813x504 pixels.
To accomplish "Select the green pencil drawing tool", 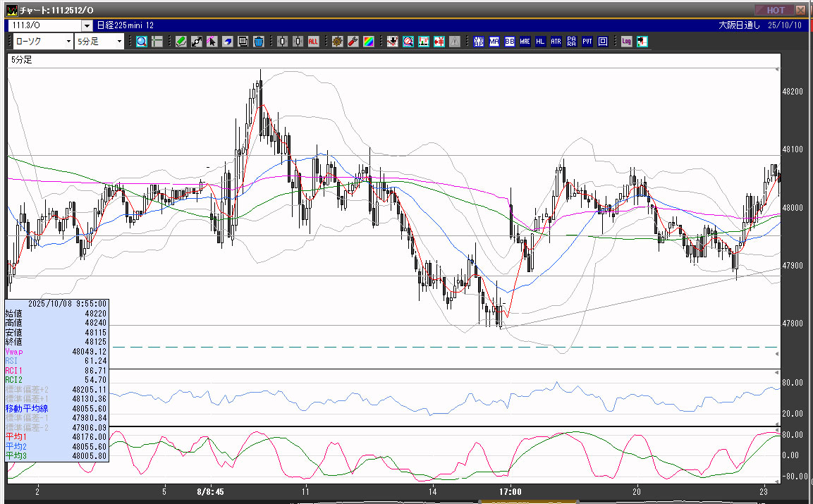I will 181,42.
